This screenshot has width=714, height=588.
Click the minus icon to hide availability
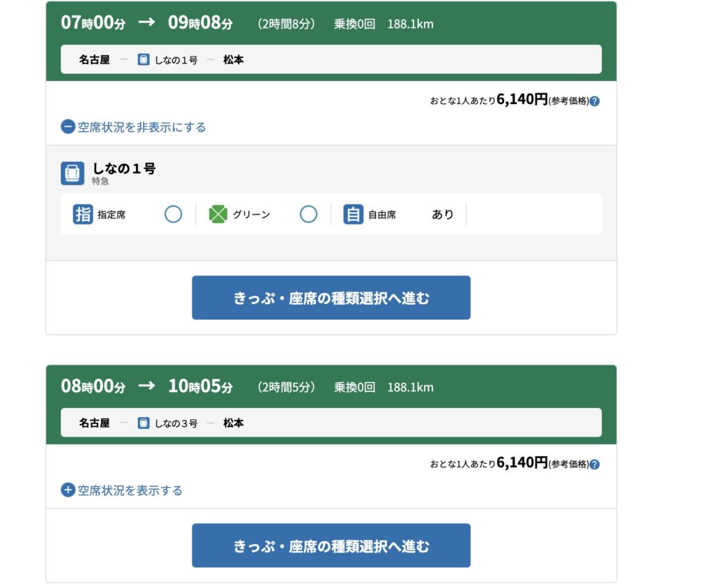(68, 128)
